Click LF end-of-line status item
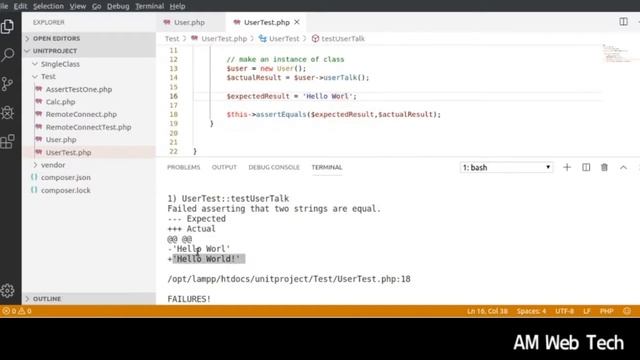The image size is (640, 360). (x=587, y=311)
